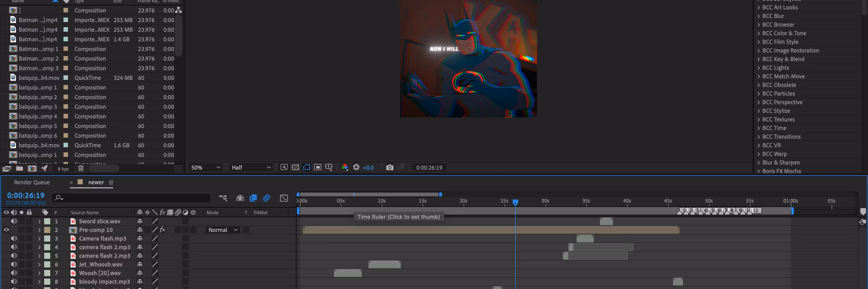Click the Take Snapshot camera icon
The image size is (868, 289).
pyautogui.click(x=390, y=168)
